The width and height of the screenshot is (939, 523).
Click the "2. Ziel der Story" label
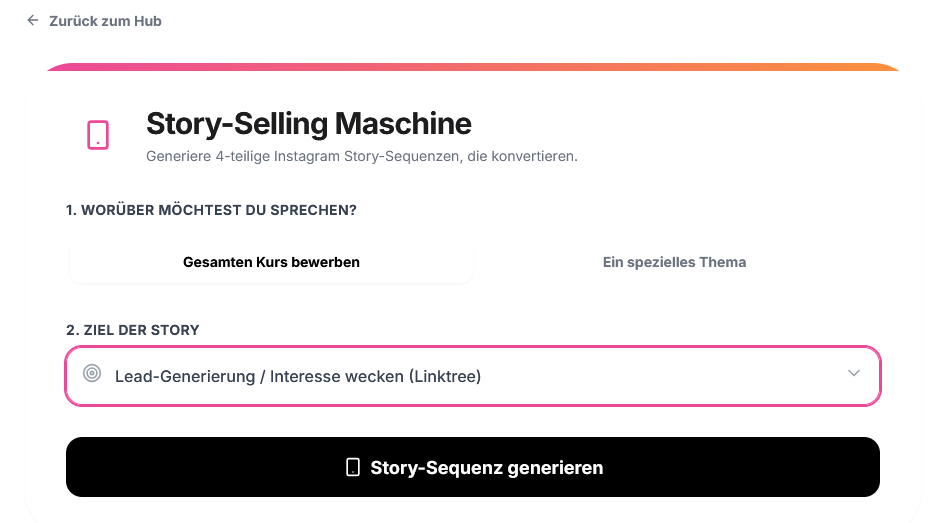(x=133, y=330)
